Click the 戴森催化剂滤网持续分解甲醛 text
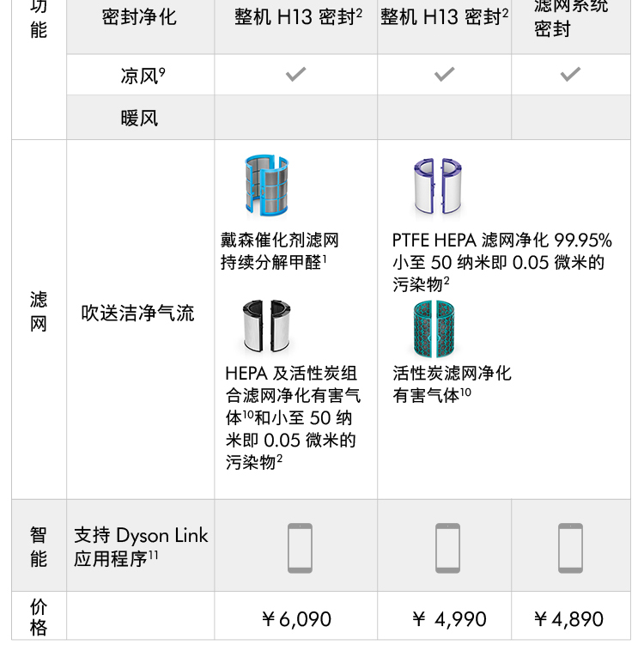Screen dimensions: 644x651 [279, 251]
